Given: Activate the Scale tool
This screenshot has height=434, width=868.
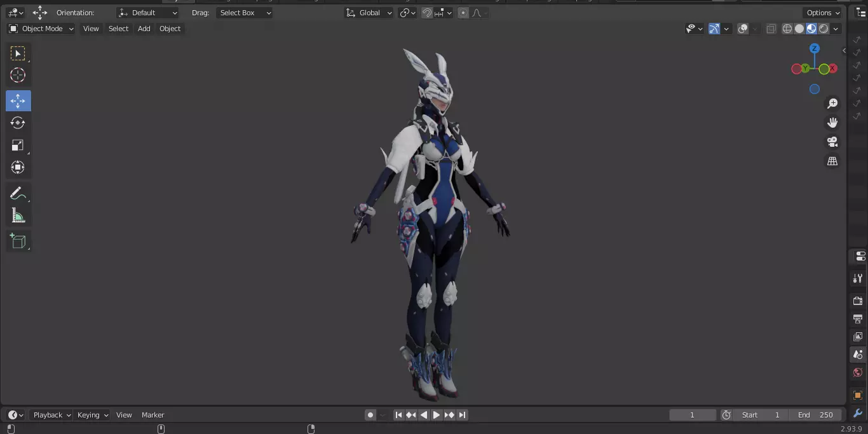Looking at the screenshot, I should pyautogui.click(x=18, y=145).
